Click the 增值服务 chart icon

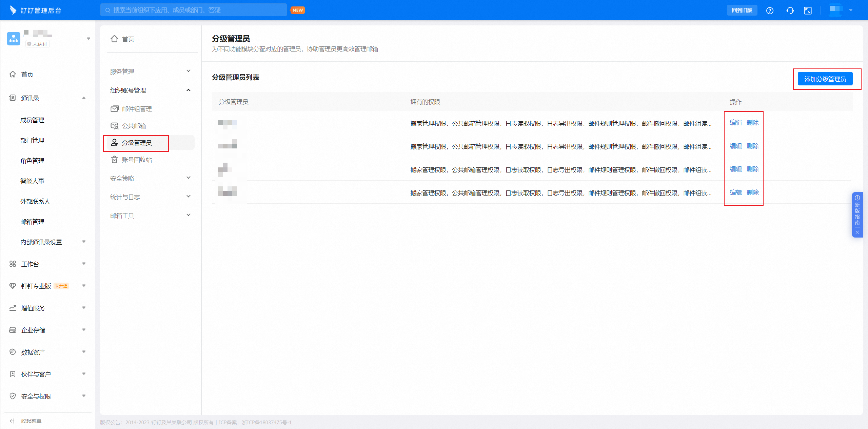(x=13, y=308)
